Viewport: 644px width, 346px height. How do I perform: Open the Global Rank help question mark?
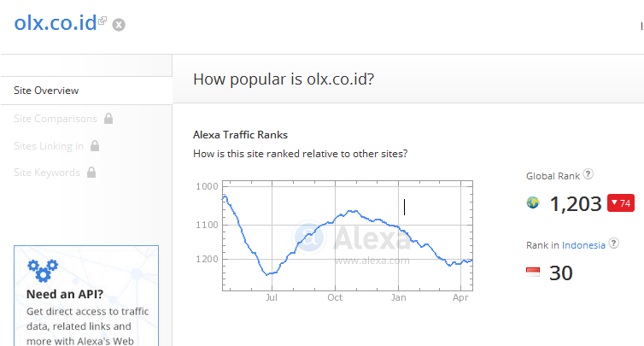(588, 174)
